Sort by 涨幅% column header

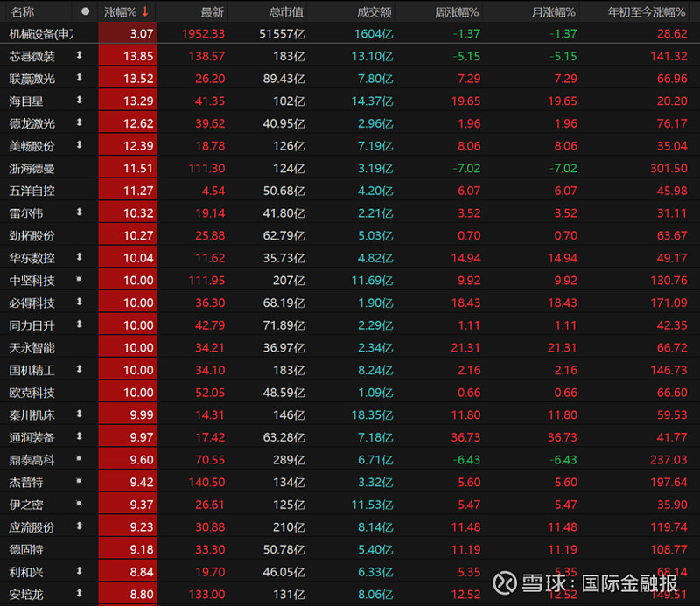click(x=121, y=12)
